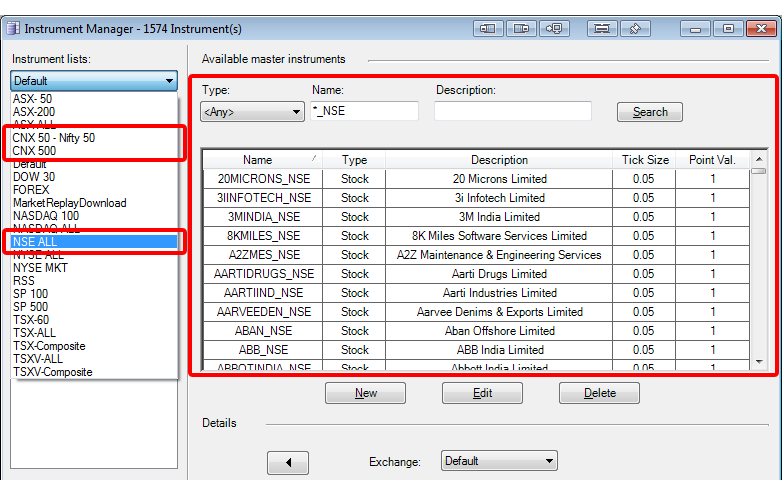This screenshot has width=782, height=480.
Task: Open the Exchange Default dropdown
Action: tap(499, 461)
